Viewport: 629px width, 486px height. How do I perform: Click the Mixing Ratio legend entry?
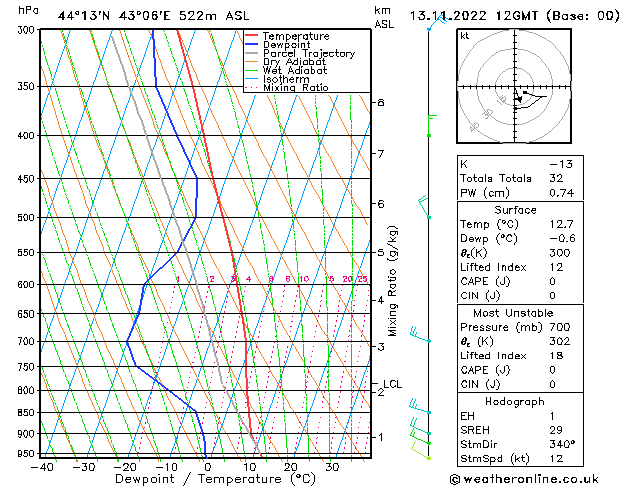click(x=296, y=88)
